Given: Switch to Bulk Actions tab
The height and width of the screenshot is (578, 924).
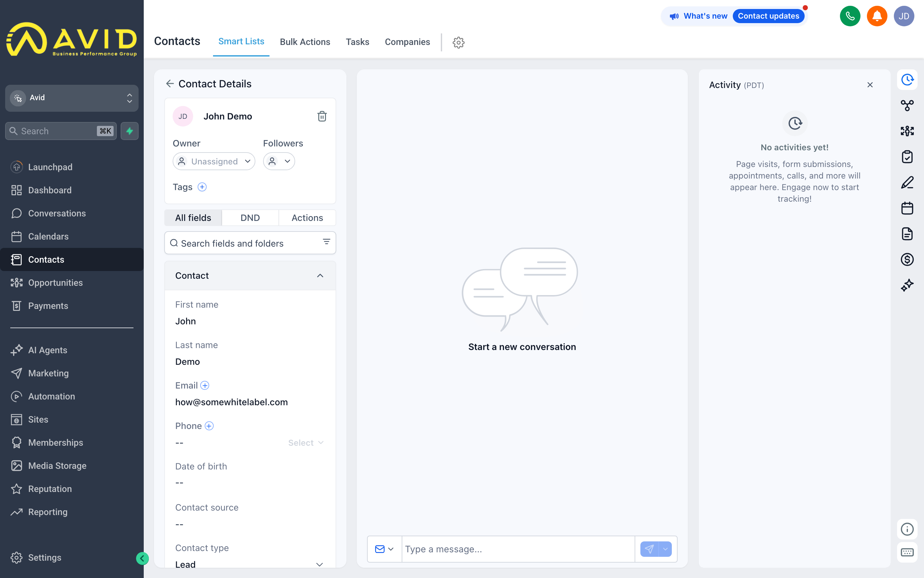Looking at the screenshot, I should [x=305, y=42].
